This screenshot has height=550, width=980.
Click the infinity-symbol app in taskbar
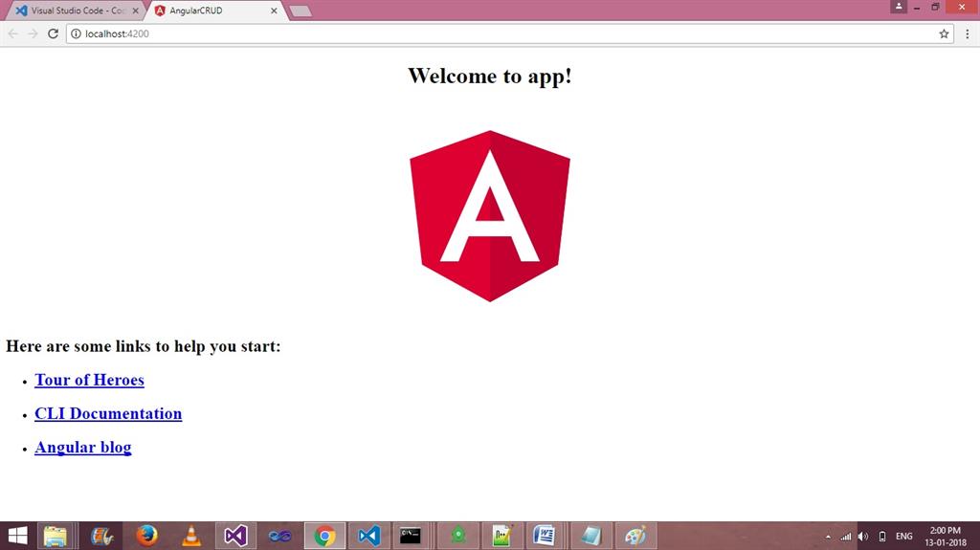(x=280, y=536)
